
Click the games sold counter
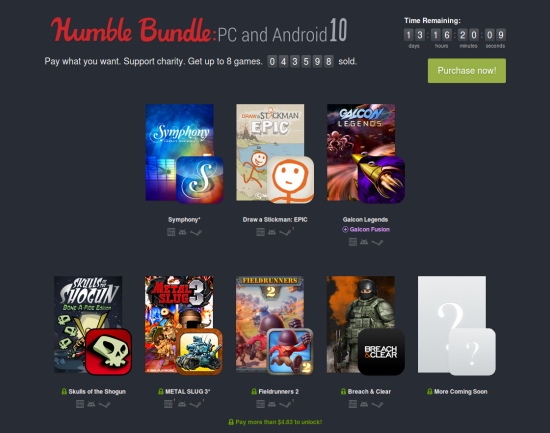click(300, 62)
